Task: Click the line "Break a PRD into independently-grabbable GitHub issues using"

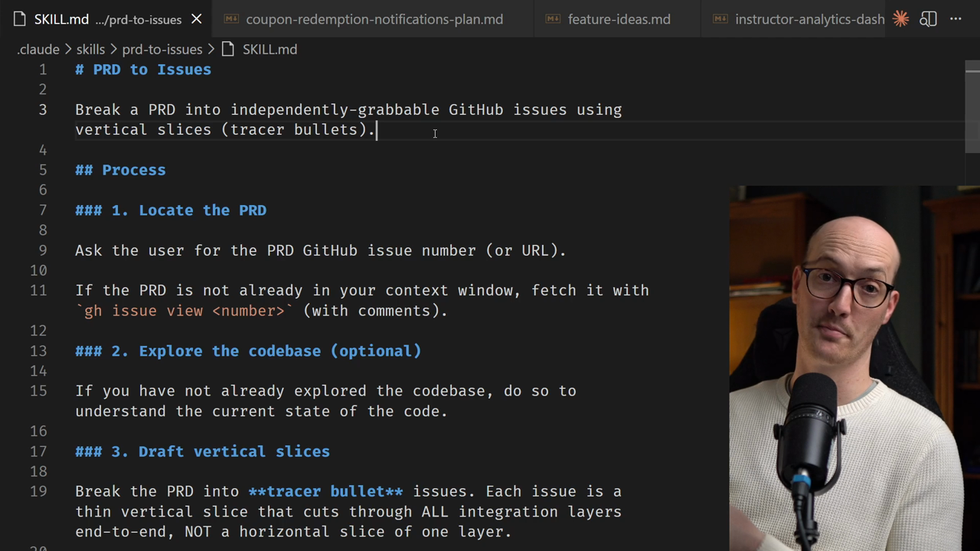Action: (348, 109)
